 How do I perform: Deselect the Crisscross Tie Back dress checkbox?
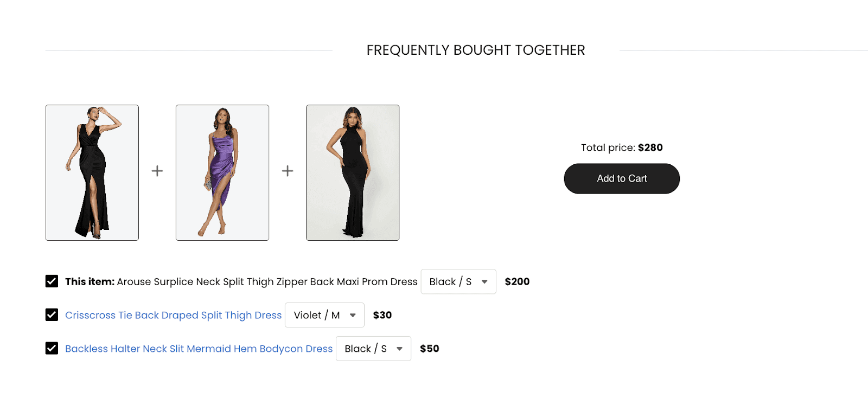[52, 315]
